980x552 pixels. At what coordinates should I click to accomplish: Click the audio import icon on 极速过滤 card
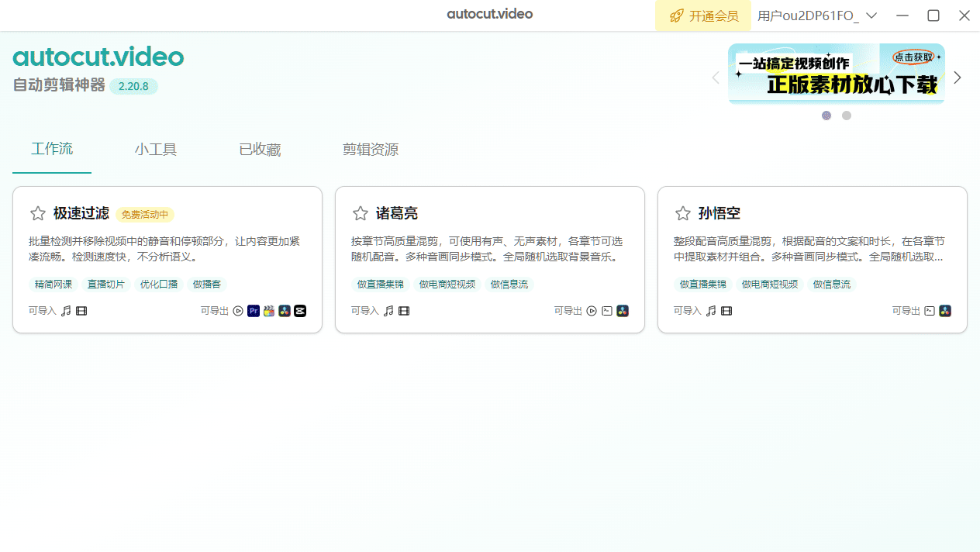[x=66, y=311]
